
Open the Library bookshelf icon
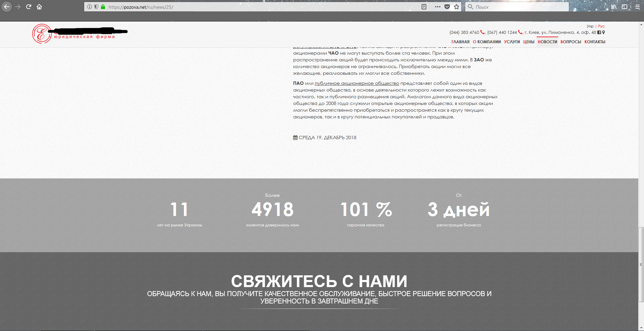[x=614, y=7]
